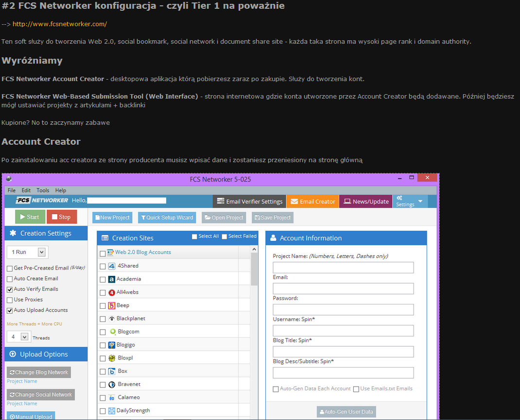
Task: Check Select All sites
Action: pos(195,236)
